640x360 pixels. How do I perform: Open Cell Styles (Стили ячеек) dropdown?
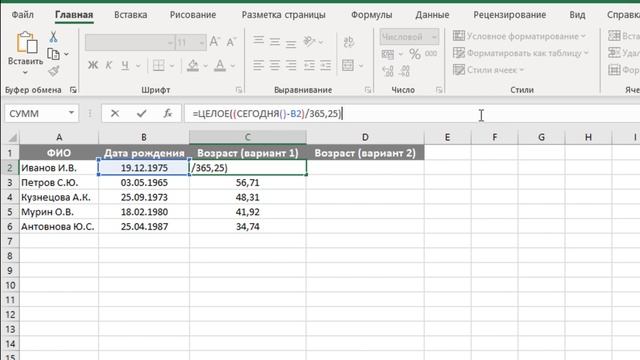[489, 70]
